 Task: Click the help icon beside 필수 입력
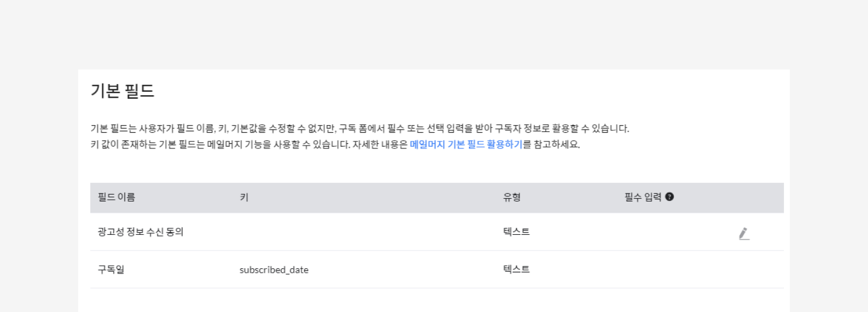(670, 197)
